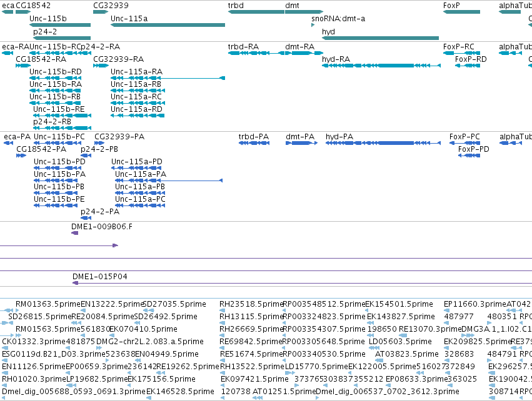Select the RE19262.5prime EST label
This screenshot has height=401, width=532.
click(188, 367)
